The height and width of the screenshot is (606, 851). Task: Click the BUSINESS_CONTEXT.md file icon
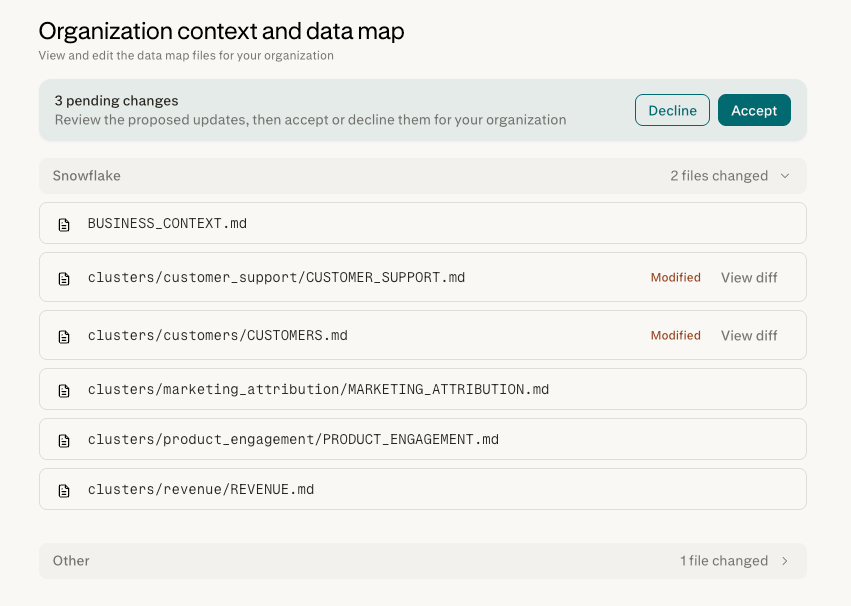(64, 225)
